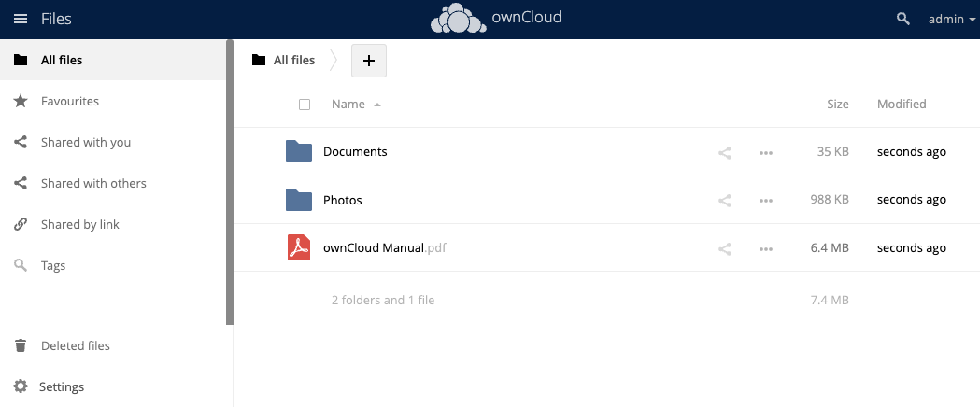Share the Photos folder

[724, 200]
